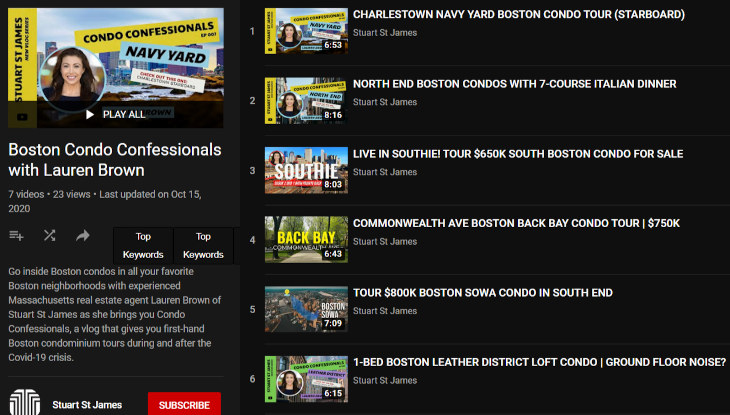Image resolution: width=730 pixels, height=415 pixels.
Task: Share the playlist using arrow icon
Action: 83,236
